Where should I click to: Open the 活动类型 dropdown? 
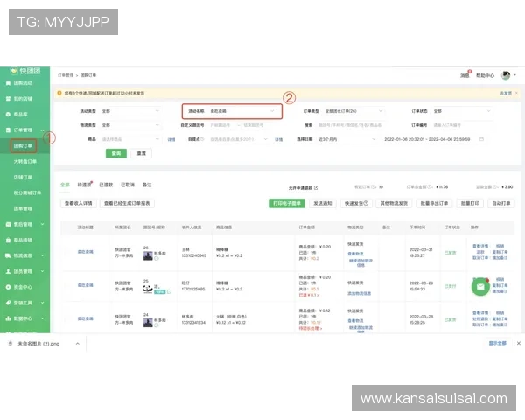[x=130, y=111]
